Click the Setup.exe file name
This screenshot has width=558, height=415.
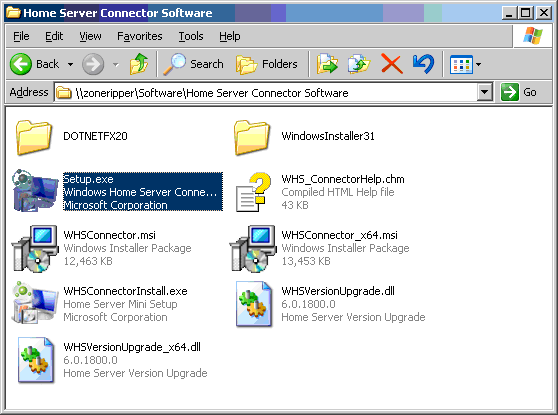click(88, 179)
